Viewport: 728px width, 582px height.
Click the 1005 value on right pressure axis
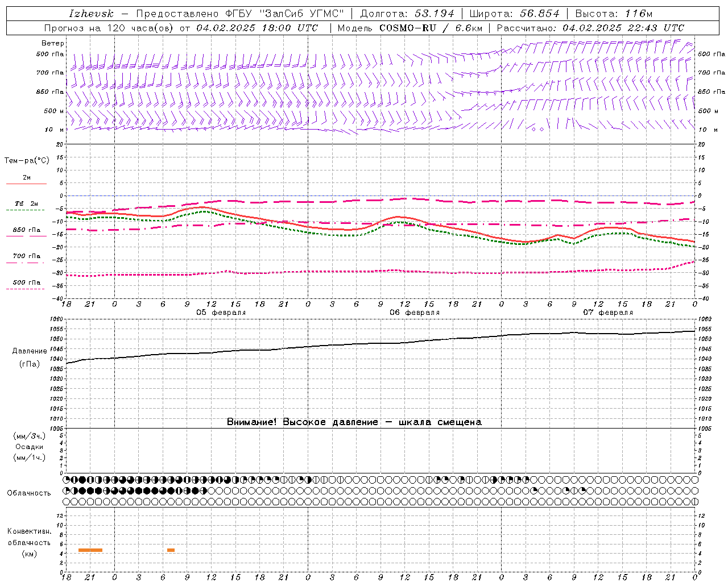(704, 428)
